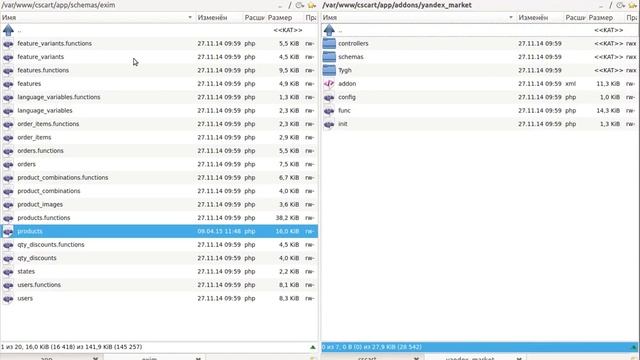The image size is (640, 360).
Task: Click the up-arrow parent directory icon in exim panel
Action: click(x=8, y=30)
